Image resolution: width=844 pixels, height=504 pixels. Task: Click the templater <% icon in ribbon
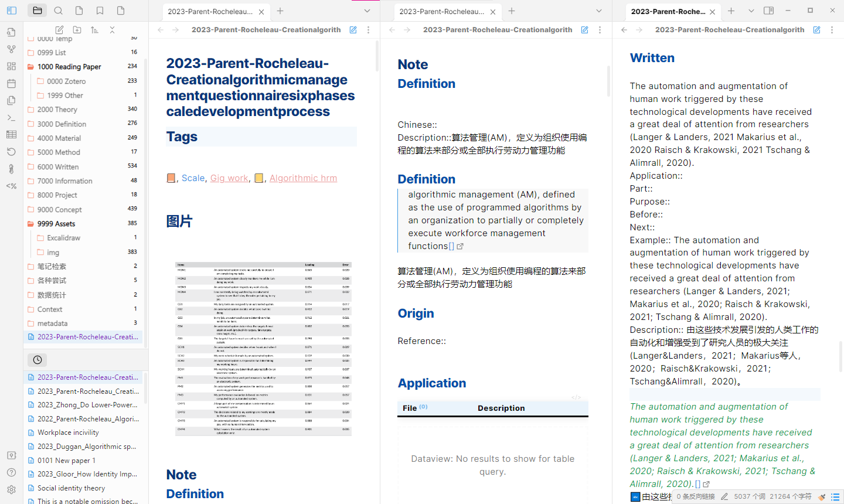11,186
